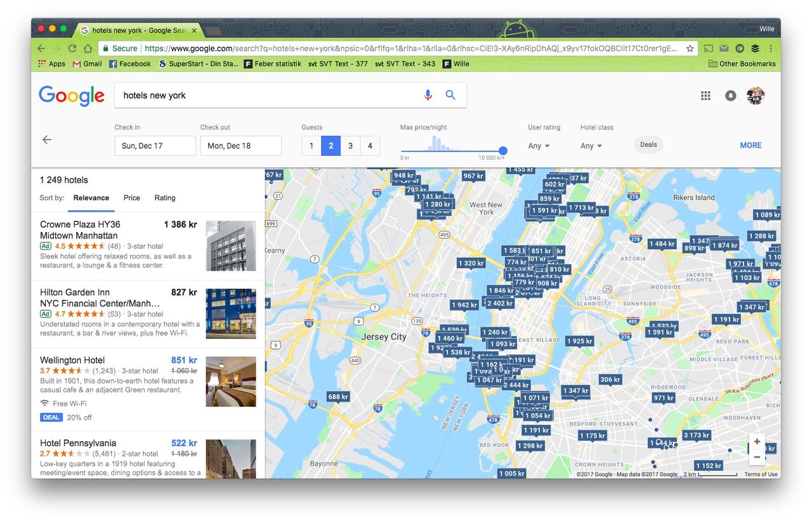Select the 3 173 kr map price marker

(697, 436)
